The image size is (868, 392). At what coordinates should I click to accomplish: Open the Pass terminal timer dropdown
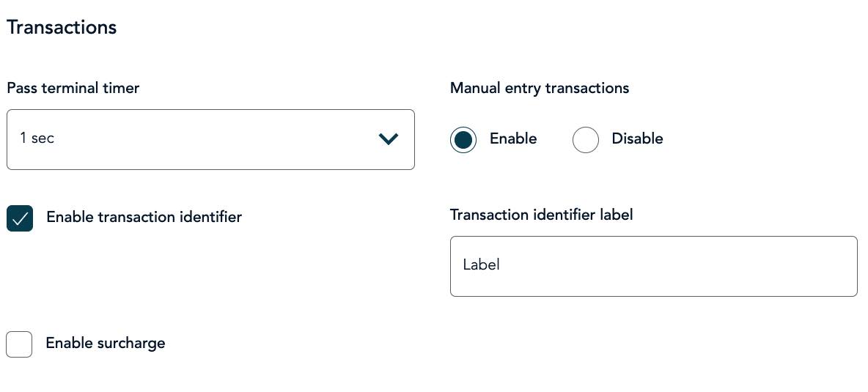pyautogui.click(x=210, y=139)
